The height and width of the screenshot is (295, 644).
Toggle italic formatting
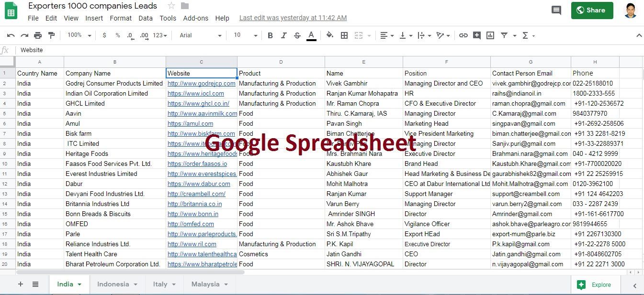[283, 35]
